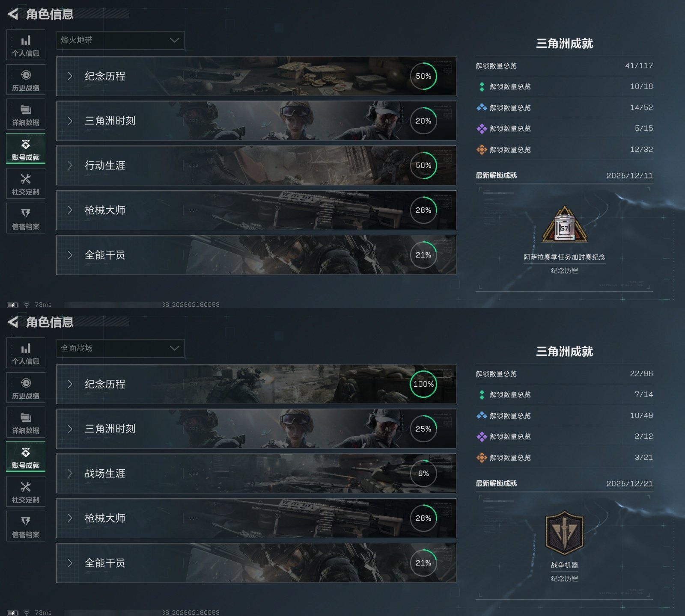Viewport: 685px width, 616px height.
Task: Open the 烽火地带 mode dropdown
Action: (x=120, y=40)
